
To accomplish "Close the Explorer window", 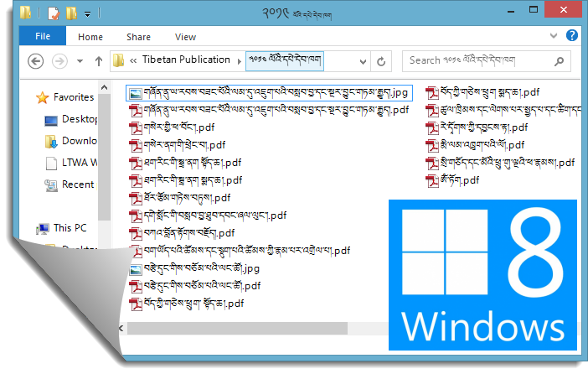I will [x=563, y=10].
